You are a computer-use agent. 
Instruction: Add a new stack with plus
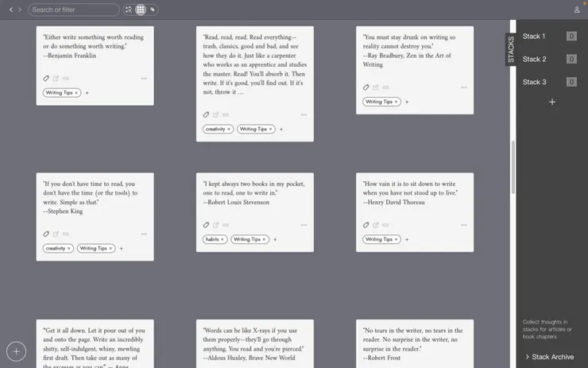click(x=552, y=102)
